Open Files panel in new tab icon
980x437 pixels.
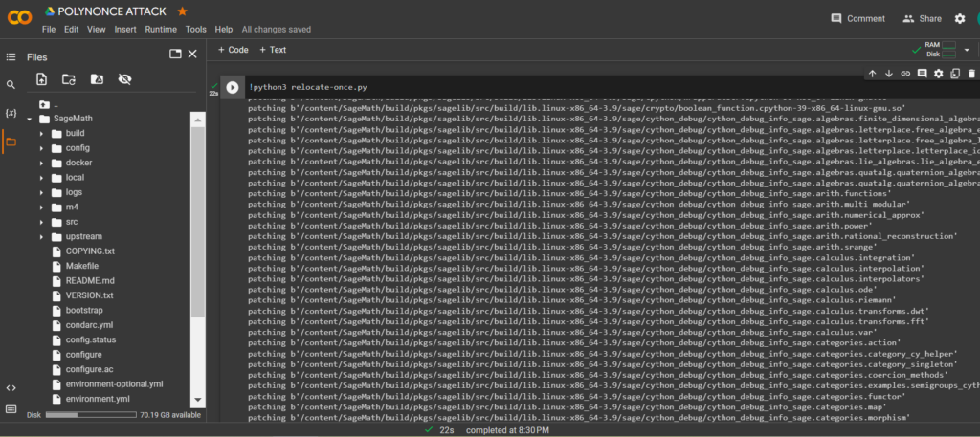175,55
